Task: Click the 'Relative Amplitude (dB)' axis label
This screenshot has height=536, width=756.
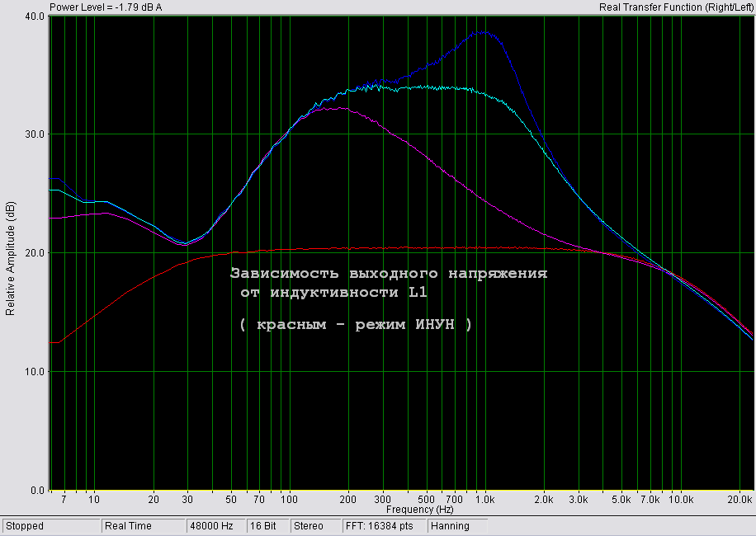Action: click(x=10, y=259)
